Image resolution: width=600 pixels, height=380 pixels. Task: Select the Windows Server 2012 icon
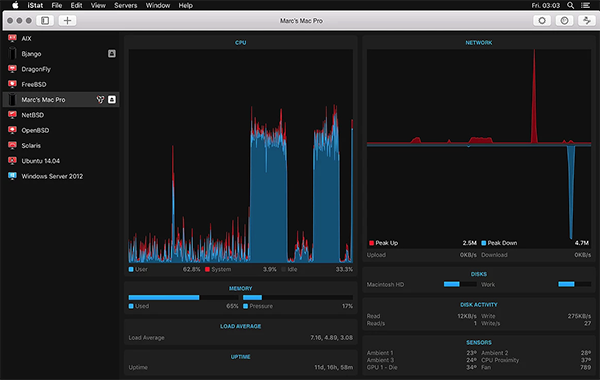pos(12,176)
